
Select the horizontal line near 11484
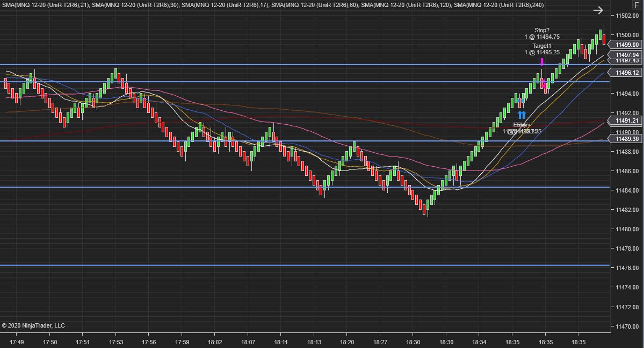[x=305, y=188]
